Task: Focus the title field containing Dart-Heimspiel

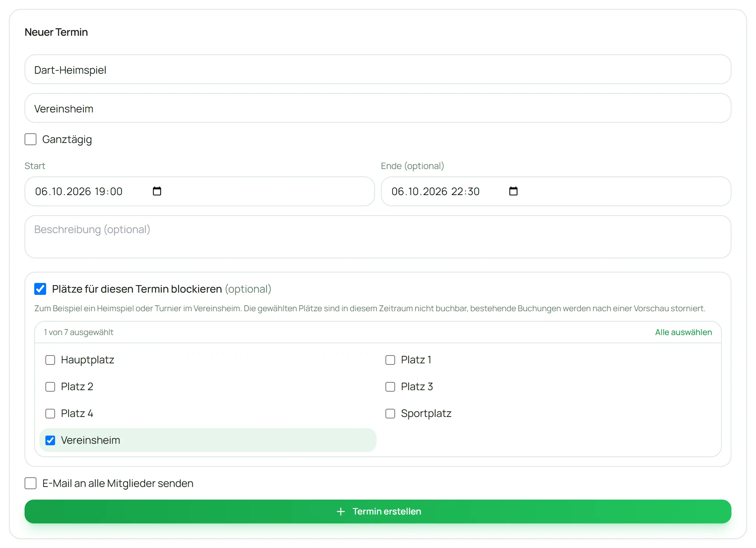Action: (x=378, y=70)
